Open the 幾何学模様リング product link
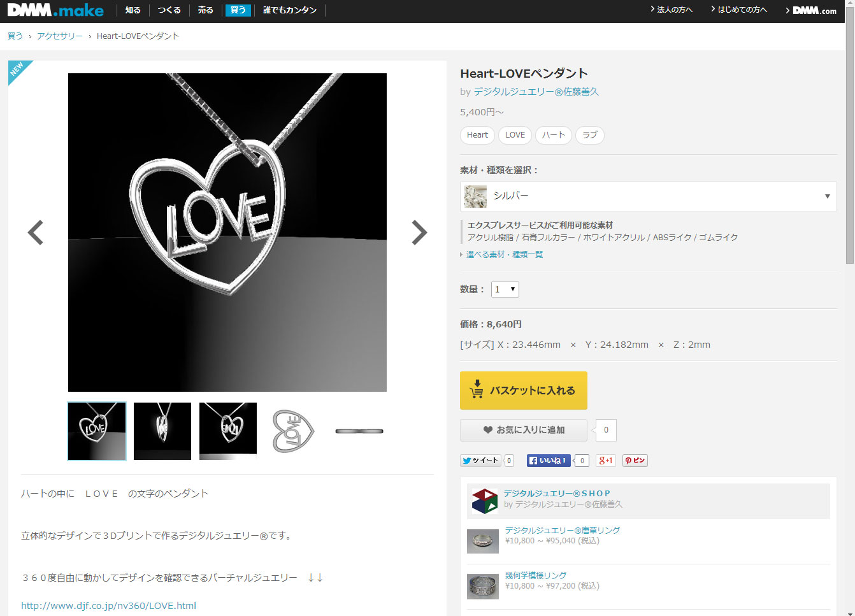 [x=536, y=575]
